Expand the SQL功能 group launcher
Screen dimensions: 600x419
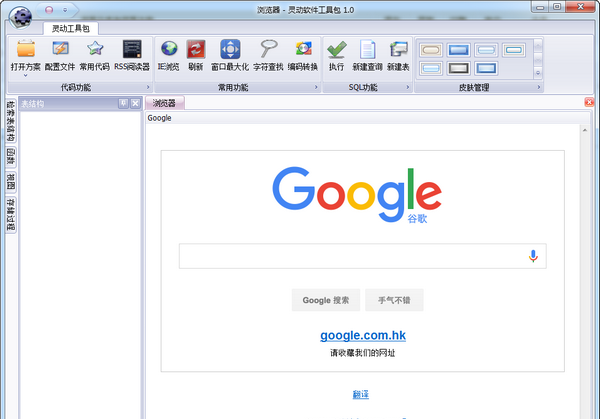click(408, 87)
